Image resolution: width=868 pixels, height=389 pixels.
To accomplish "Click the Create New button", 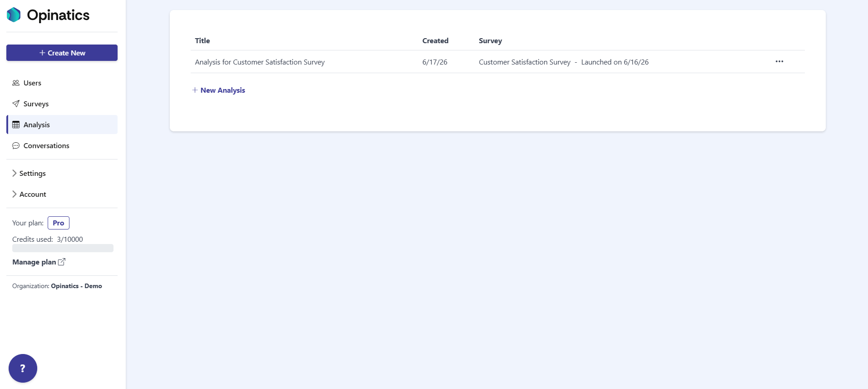I will [62, 53].
